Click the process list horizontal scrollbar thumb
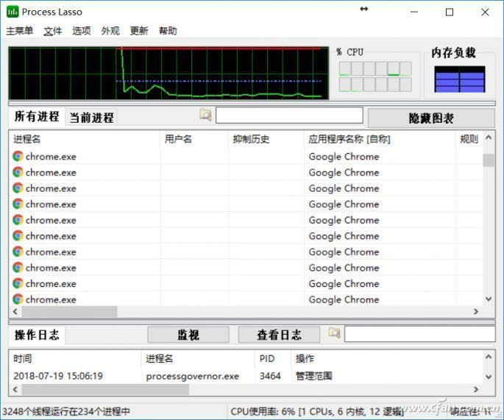This screenshot has width=504, height=420. [x=69, y=311]
